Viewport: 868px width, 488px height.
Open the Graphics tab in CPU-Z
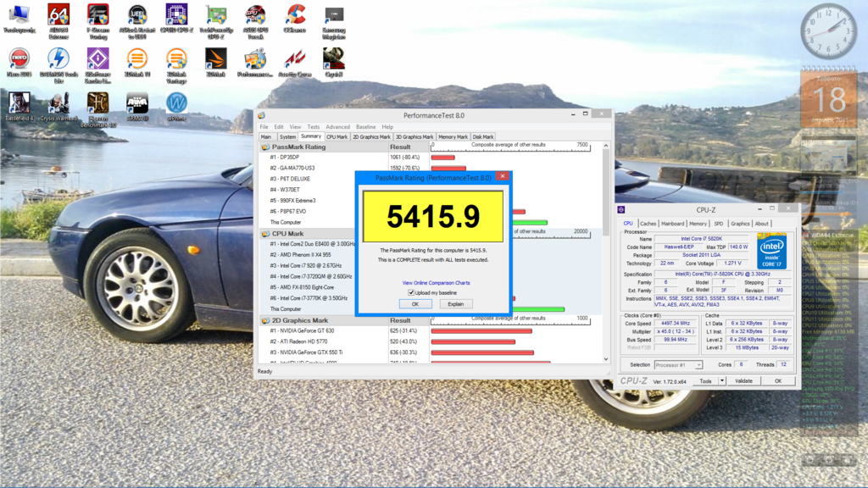(740, 224)
